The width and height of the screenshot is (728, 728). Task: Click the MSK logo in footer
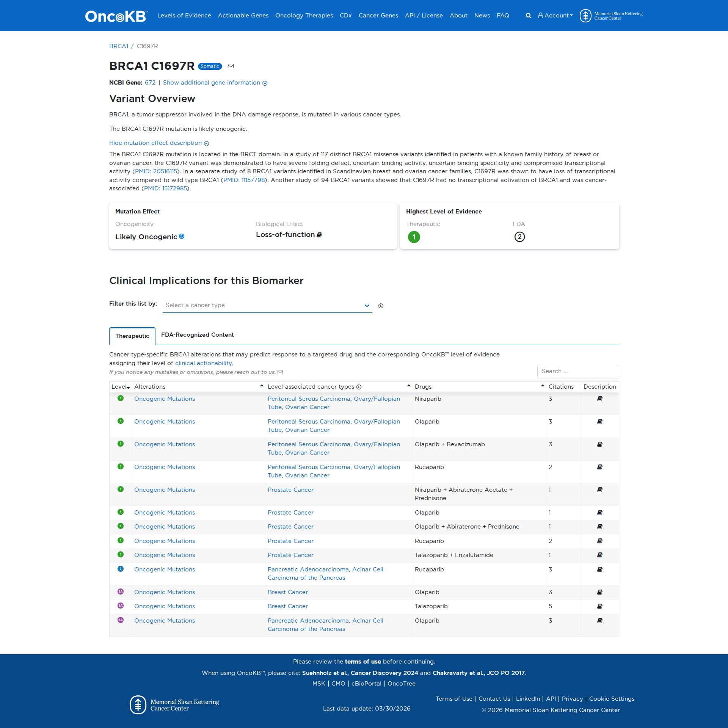point(174,705)
